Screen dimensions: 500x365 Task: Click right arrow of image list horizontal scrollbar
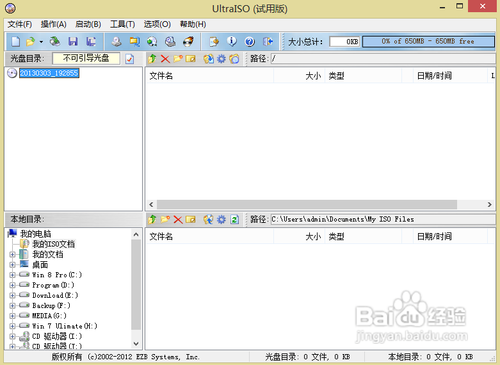(489, 204)
